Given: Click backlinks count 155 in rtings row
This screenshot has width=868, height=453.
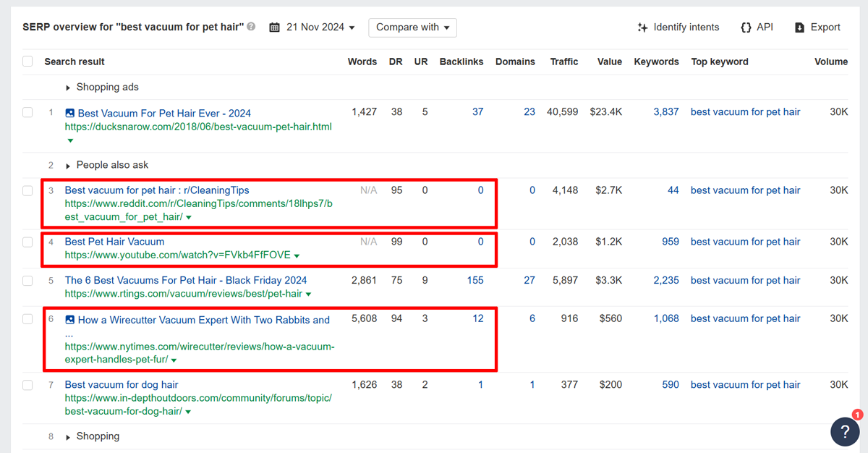Looking at the screenshot, I should tap(475, 280).
